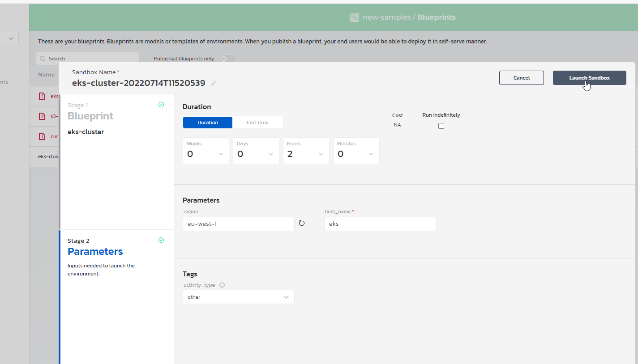The width and height of the screenshot is (638, 364).
Task: Click the green checkmark on Stage 1 Blueprint
Action: tap(161, 104)
